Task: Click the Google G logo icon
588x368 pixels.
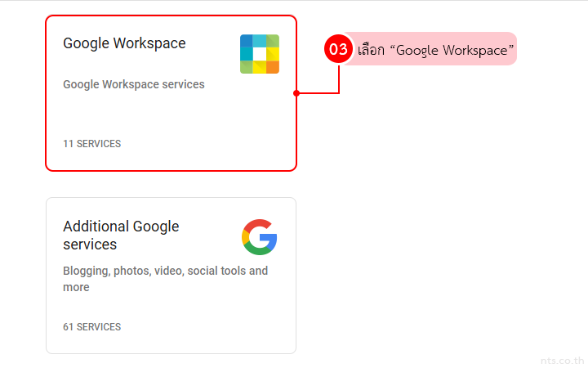Action: tap(260, 237)
